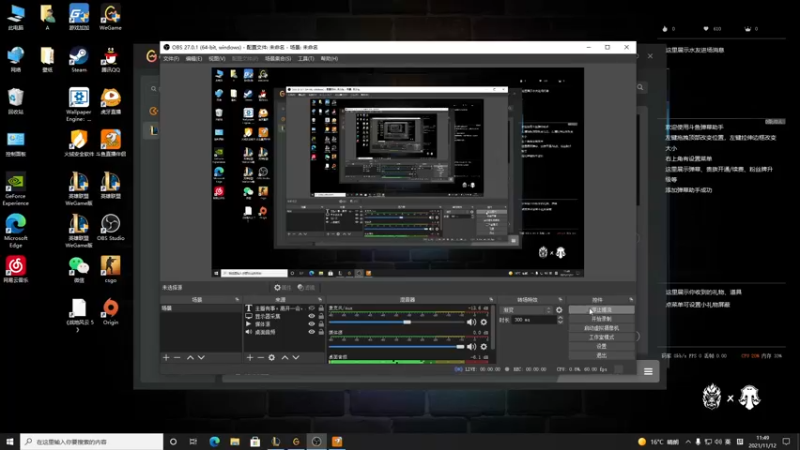This screenshot has width=800, height=450.
Task: Click the 退出 button in Controls
Action: coord(602,355)
